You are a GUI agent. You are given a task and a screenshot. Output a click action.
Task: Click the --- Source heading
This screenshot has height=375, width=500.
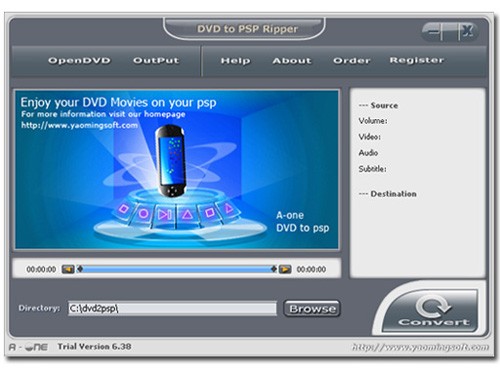click(x=378, y=105)
